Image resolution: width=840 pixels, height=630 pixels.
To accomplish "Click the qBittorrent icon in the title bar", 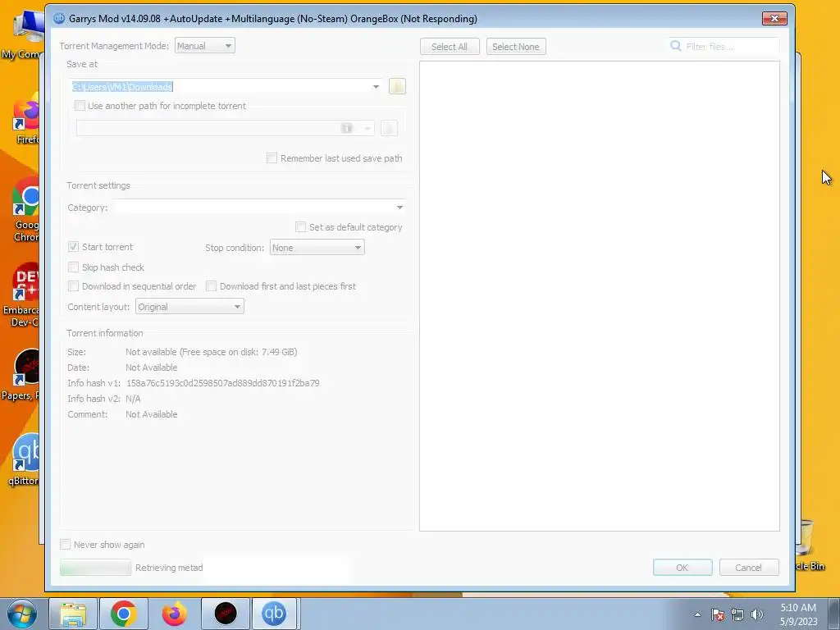I will (x=59, y=18).
